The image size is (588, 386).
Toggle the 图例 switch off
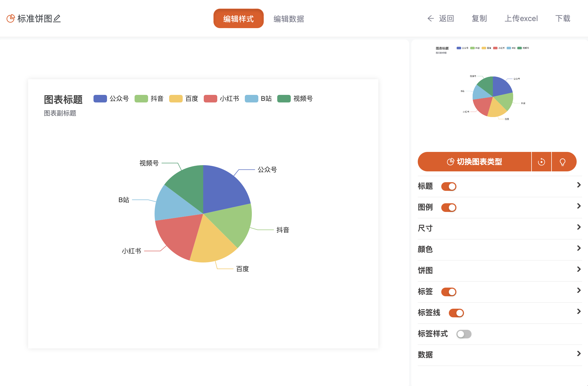click(449, 207)
